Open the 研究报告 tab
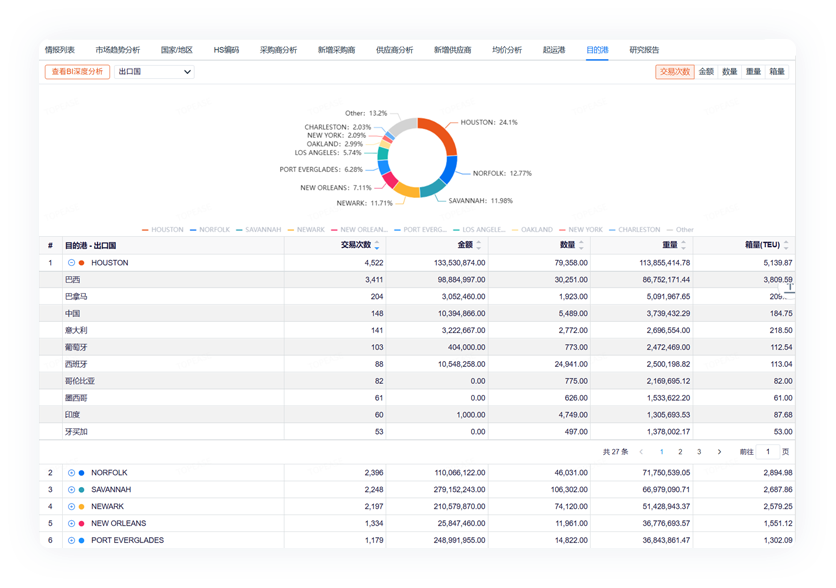This screenshot has width=836, height=588. click(644, 49)
